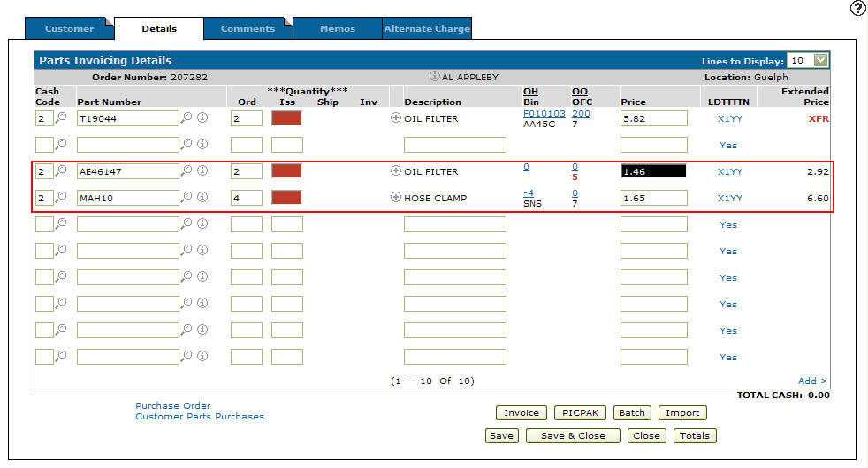
Task: Click X1YY link in MAH10 row
Action: click(730, 198)
